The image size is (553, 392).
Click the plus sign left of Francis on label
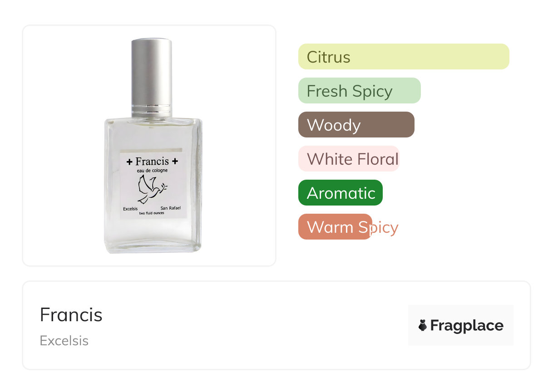click(x=129, y=162)
